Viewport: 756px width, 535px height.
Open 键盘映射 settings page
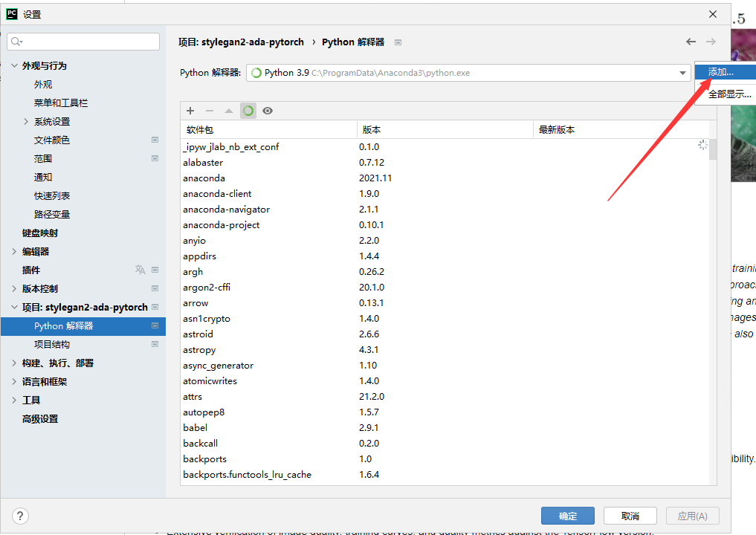(x=40, y=233)
